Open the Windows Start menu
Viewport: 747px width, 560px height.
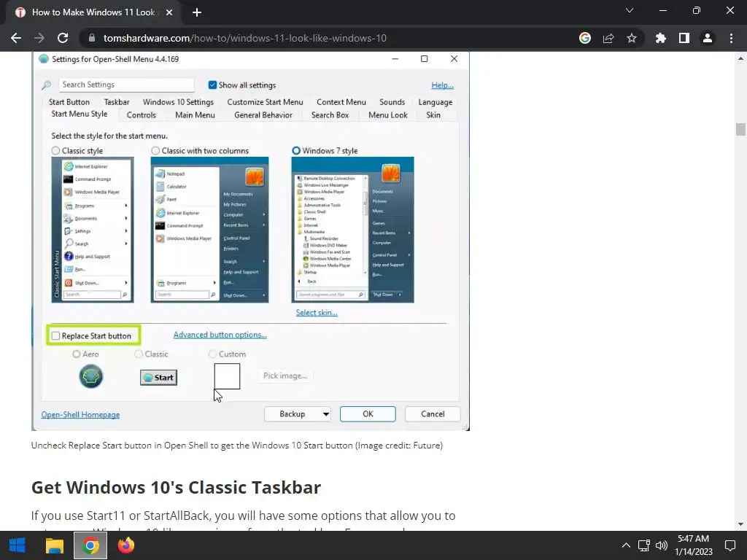[17, 545]
